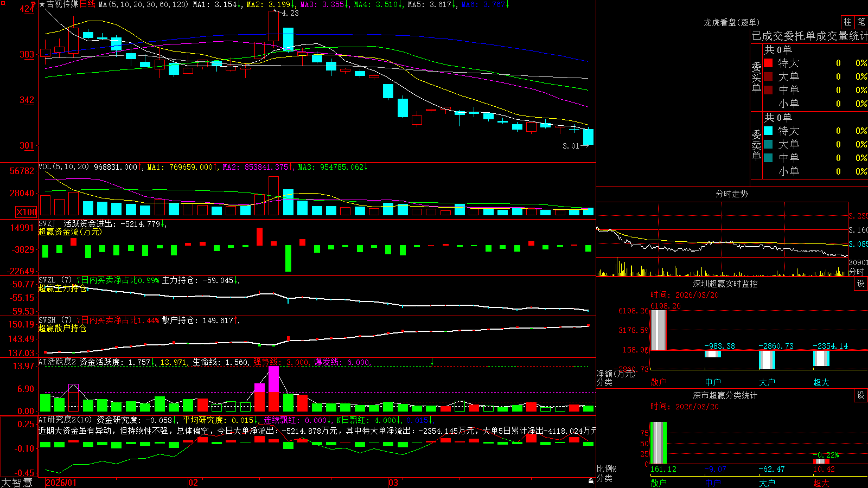Click the teal 大单 sell order swatch
The image size is (868, 488).
[x=768, y=144]
